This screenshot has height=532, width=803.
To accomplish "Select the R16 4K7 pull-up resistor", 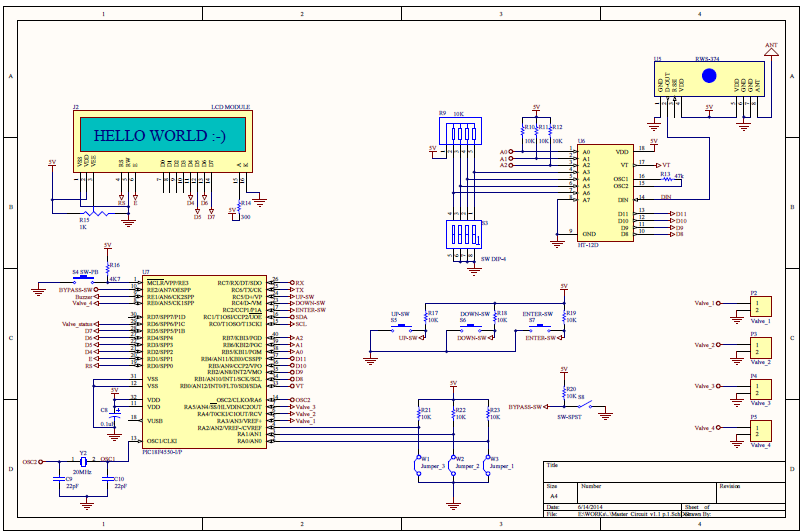I will point(108,268).
